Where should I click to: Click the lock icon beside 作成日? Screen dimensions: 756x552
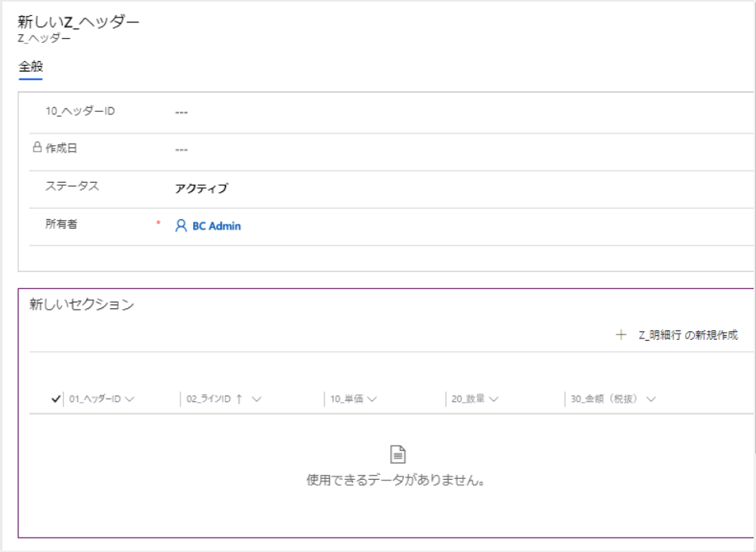click(x=37, y=148)
